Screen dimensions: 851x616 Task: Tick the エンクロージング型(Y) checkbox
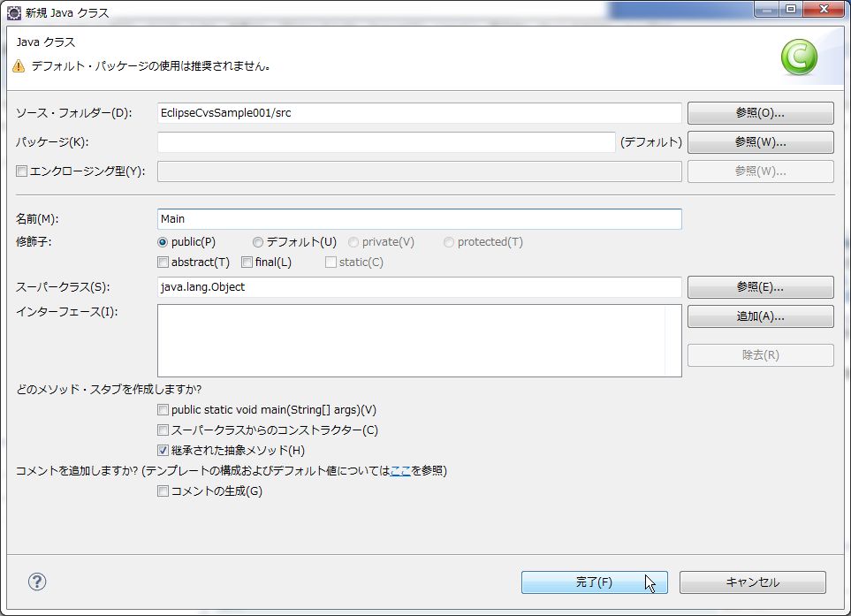[x=22, y=171]
